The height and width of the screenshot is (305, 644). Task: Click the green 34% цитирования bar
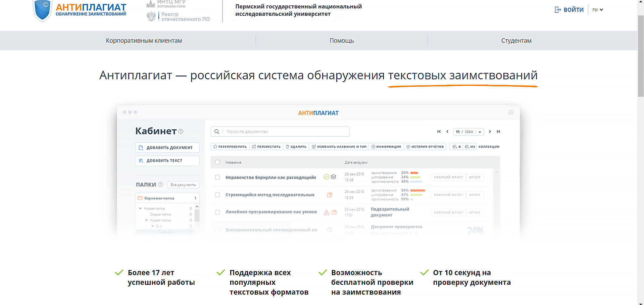(415, 177)
